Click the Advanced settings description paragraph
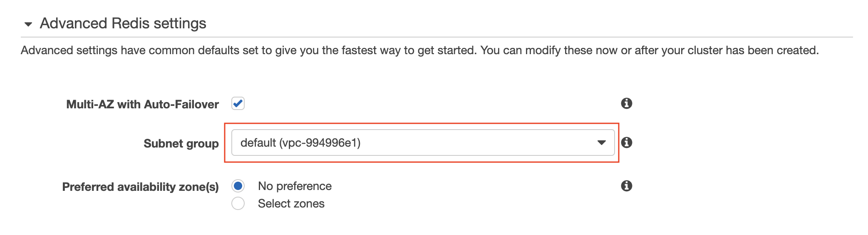 419,50
